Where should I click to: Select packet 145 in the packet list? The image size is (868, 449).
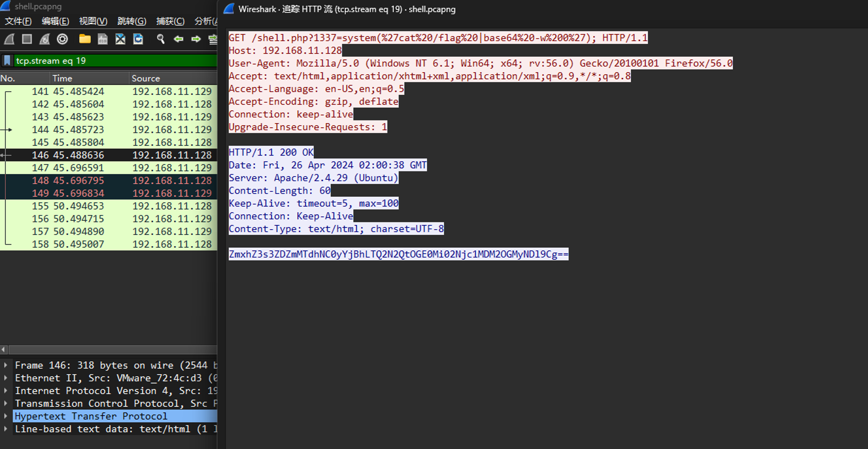108,142
